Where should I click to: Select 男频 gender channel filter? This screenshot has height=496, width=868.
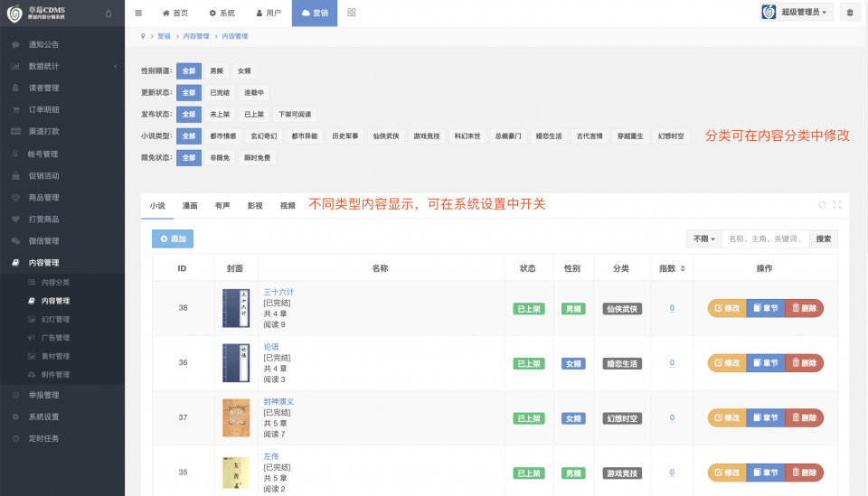coord(216,70)
